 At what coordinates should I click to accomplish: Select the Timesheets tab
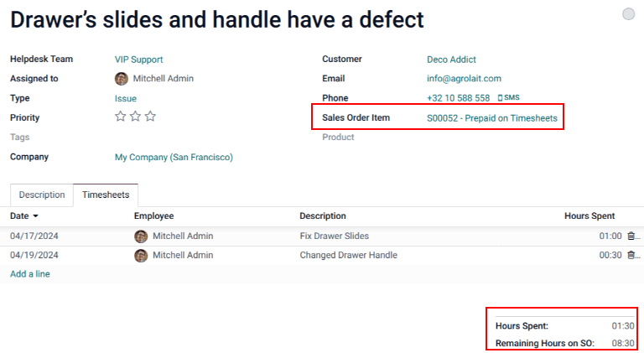pos(105,195)
